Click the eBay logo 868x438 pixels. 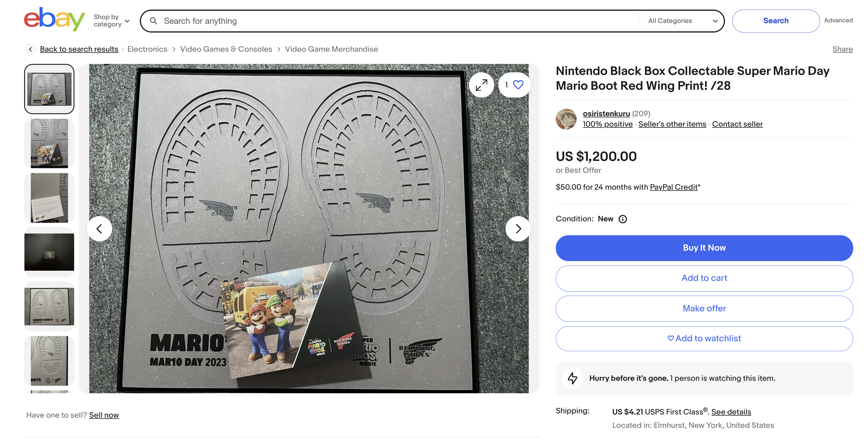(54, 19)
